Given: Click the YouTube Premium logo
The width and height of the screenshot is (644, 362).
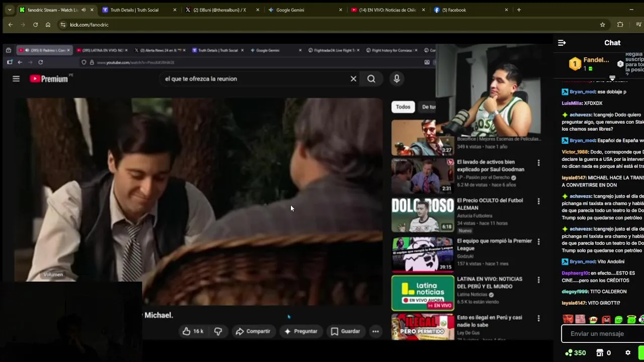Looking at the screenshot, I should [49, 78].
